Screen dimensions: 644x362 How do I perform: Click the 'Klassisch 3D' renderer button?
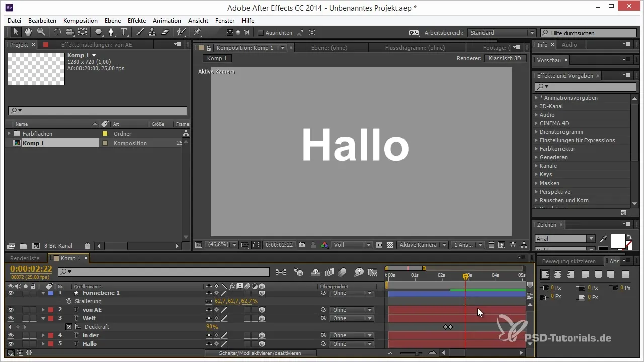tap(505, 58)
